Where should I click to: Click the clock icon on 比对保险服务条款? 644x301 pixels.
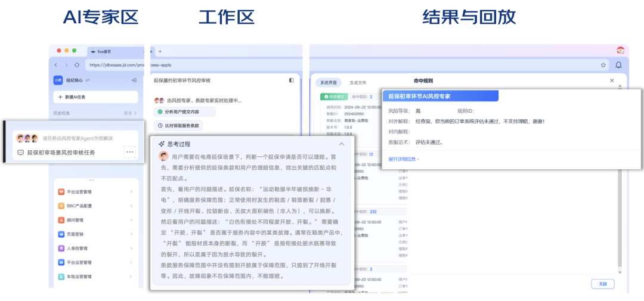160,126
